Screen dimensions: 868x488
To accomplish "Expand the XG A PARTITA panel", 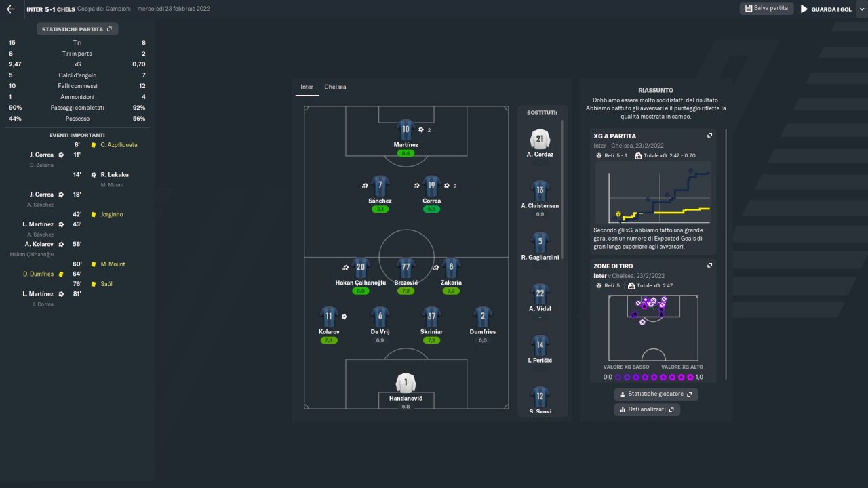I will tap(710, 136).
